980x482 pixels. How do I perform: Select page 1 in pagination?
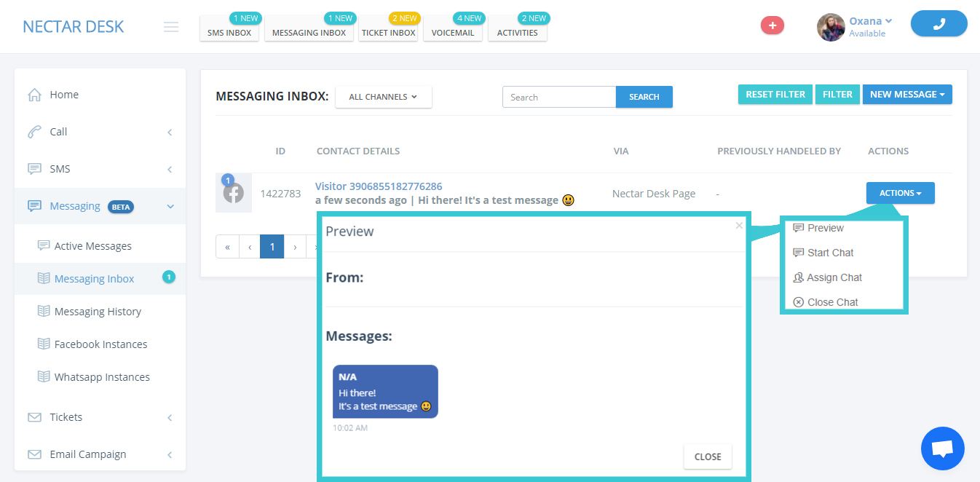point(272,247)
